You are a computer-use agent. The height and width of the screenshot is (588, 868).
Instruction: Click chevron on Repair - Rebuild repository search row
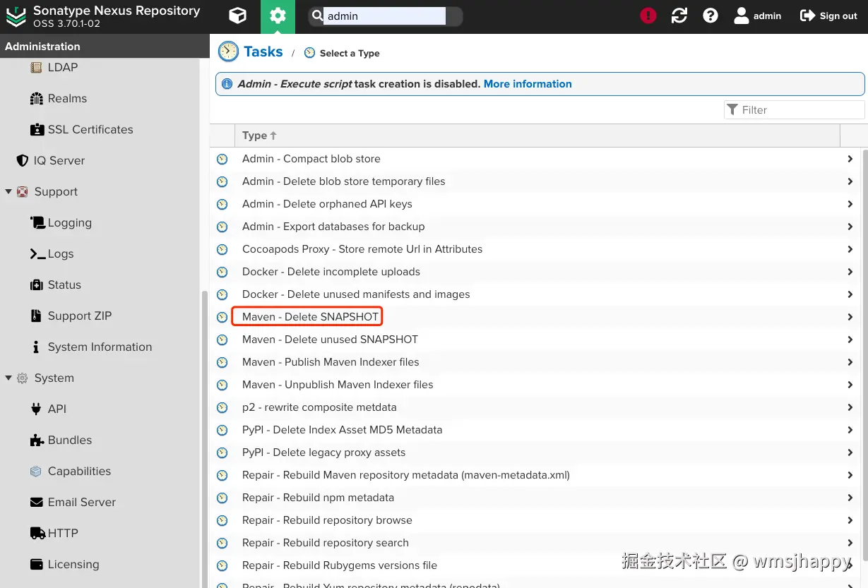(850, 543)
